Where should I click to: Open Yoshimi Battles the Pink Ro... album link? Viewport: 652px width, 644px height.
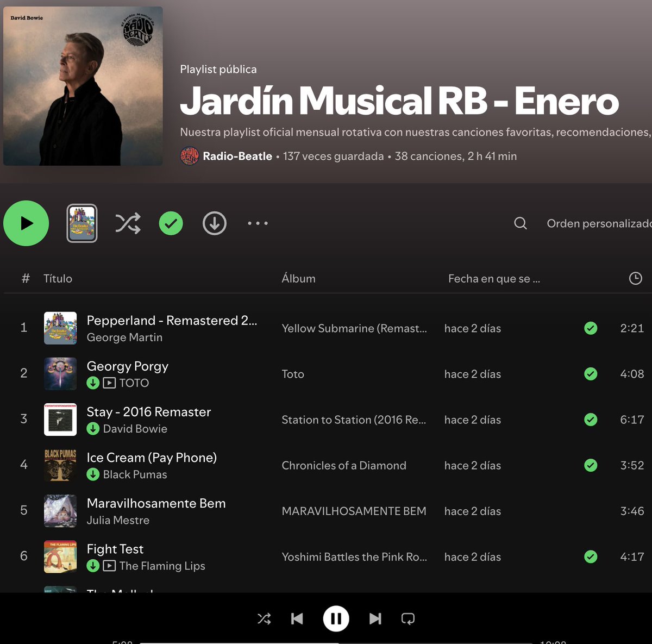354,557
